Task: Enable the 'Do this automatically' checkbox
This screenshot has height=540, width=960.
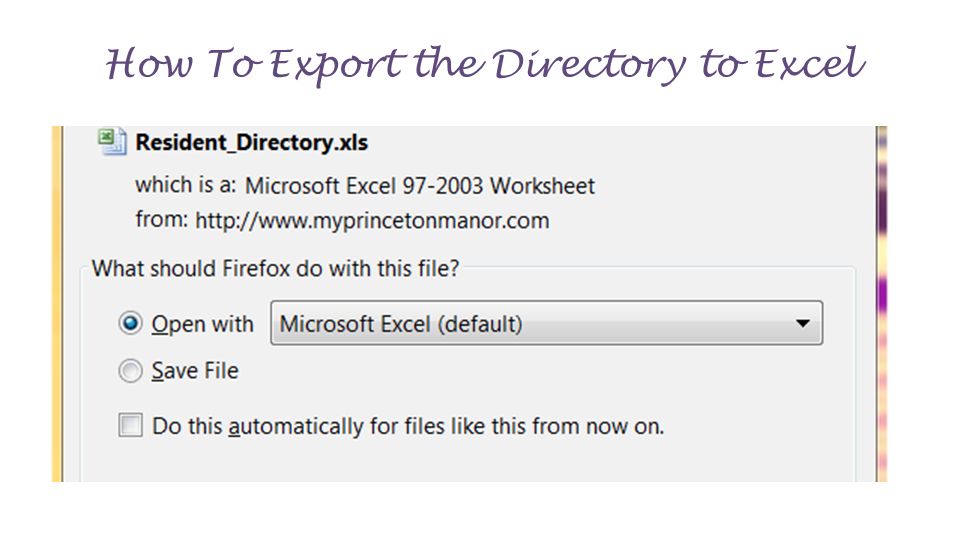Action: (130, 425)
